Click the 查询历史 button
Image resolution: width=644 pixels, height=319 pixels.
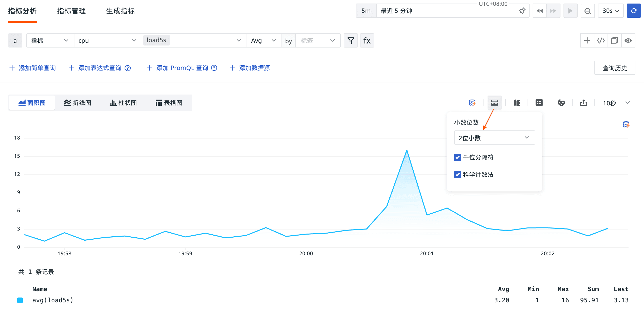point(614,68)
